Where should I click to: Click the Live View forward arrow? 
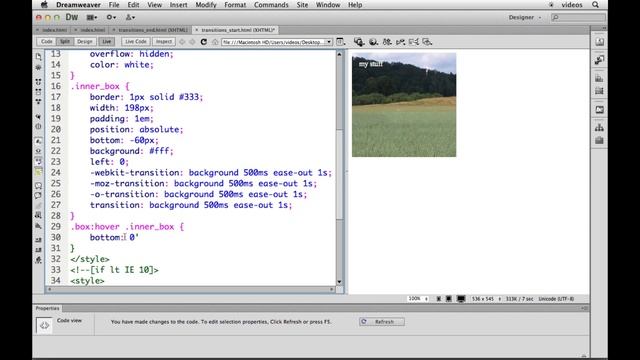pyautogui.click(x=192, y=42)
